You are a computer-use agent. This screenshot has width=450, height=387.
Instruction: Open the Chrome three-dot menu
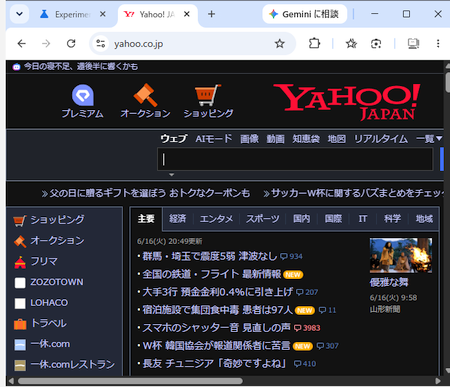point(438,44)
